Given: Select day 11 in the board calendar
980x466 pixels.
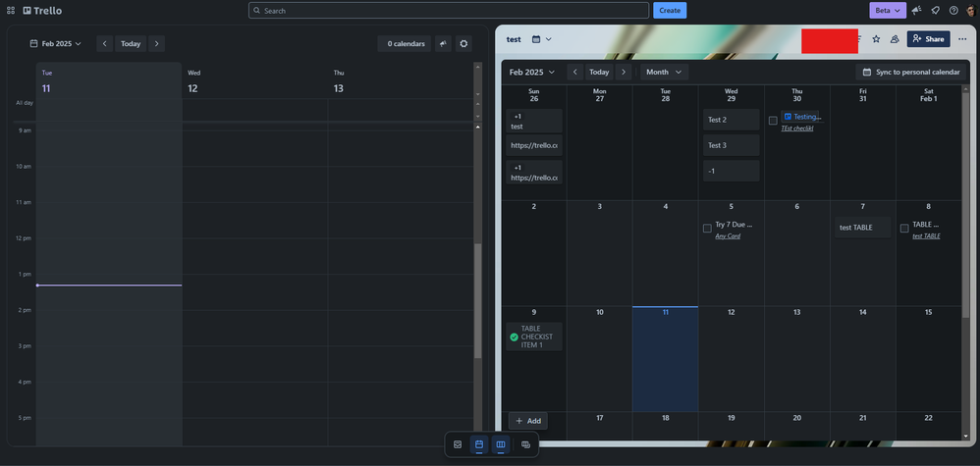Looking at the screenshot, I should (665, 359).
